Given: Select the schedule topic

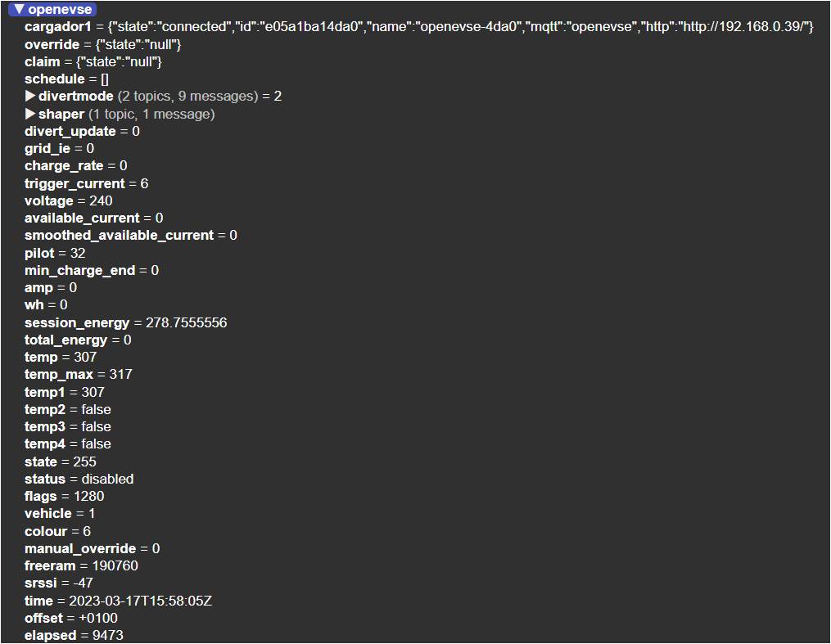Looking at the screenshot, I should (53, 79).
